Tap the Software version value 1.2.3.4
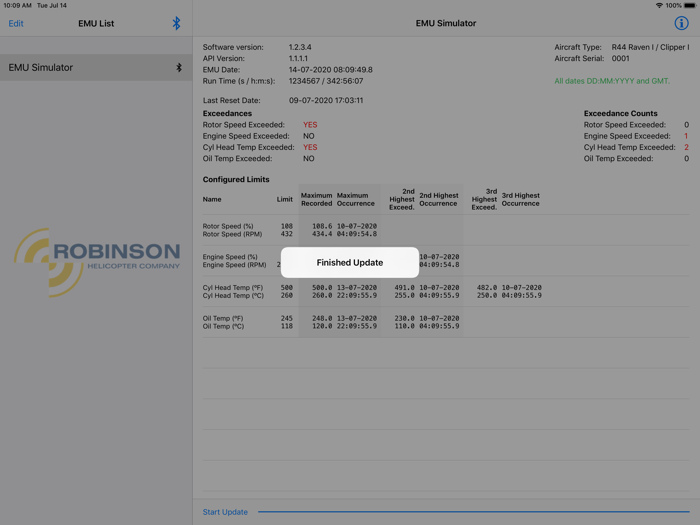The height and width of the screenshot is (525, 700). (300, 47)
